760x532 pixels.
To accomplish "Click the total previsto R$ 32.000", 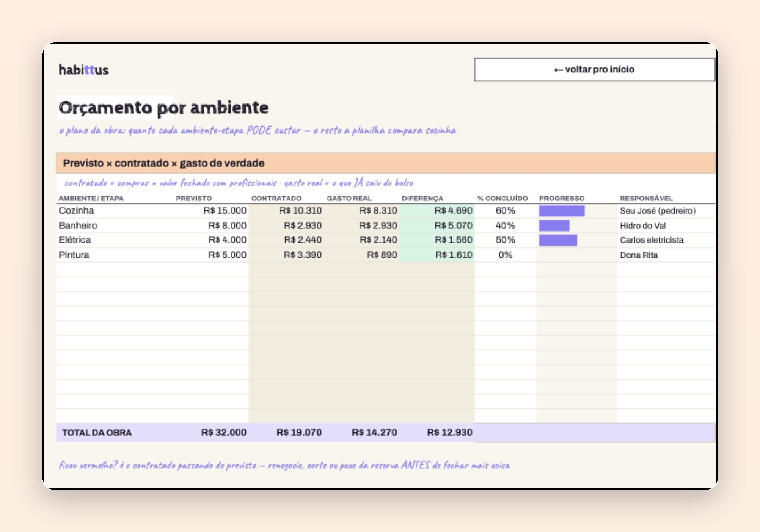I will (x=224, y=433).
